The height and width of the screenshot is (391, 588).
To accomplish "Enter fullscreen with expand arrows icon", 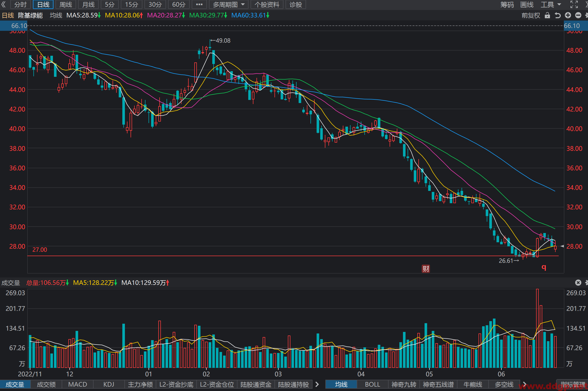I will (574, 4).
